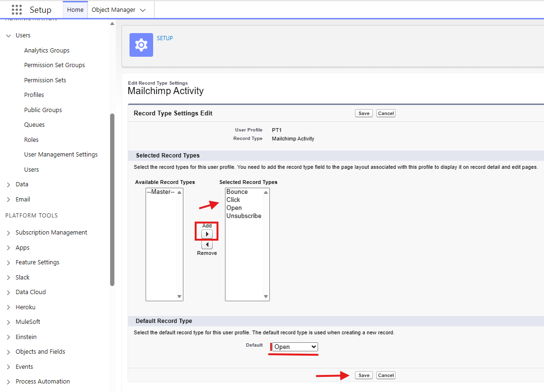This screenshot has width=544, height=392.
Task: Switch to the Home tab
Action: point(75,10)
